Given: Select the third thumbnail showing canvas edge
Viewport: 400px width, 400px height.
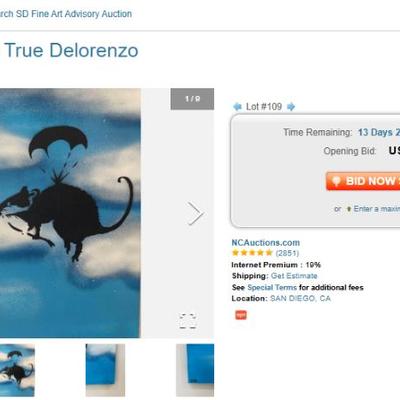Looking at the screenshot, I should (195, 370).
